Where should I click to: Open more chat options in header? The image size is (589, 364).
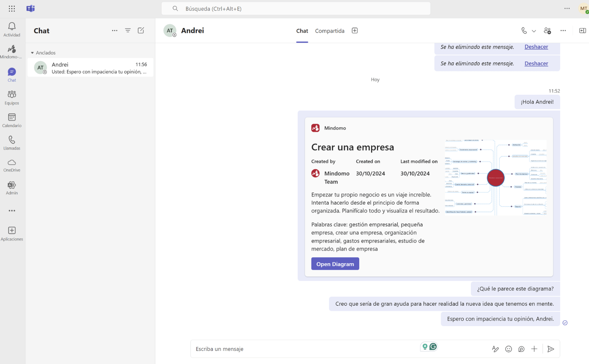coord(563,31)
